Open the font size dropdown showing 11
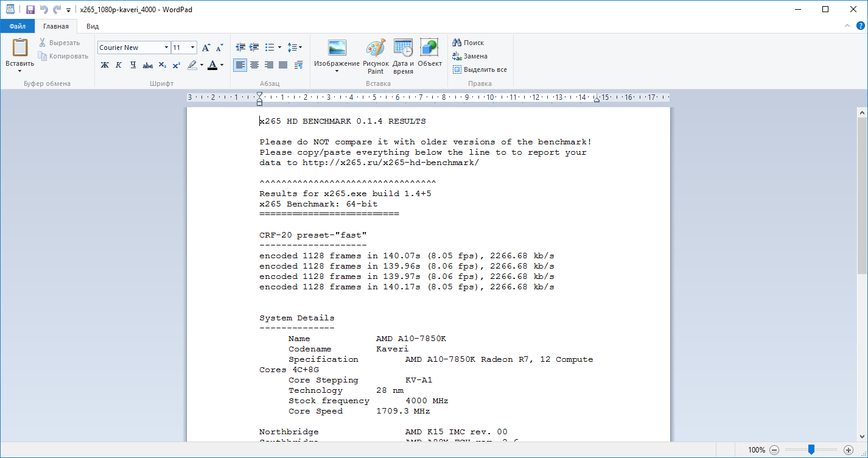The height and width of the screenshot is (458, 868). pyautogui.click(x=193, y=48)
